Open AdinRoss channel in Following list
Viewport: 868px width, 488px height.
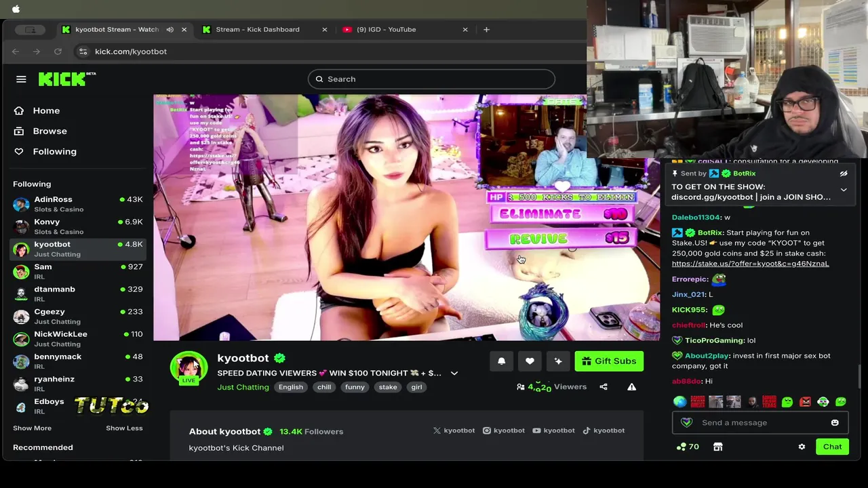point(78,204)
